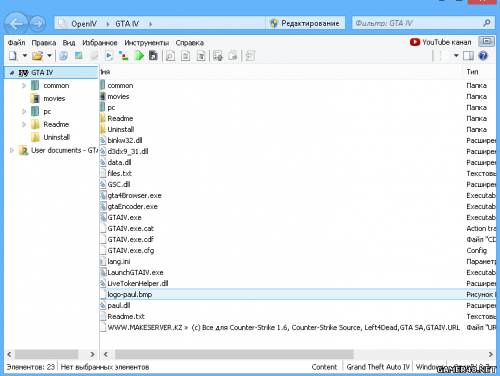Screen dimensions: 500x376
Task: Click the back navigation arrow
Action: pyautogui.click(x=16, y=23)
